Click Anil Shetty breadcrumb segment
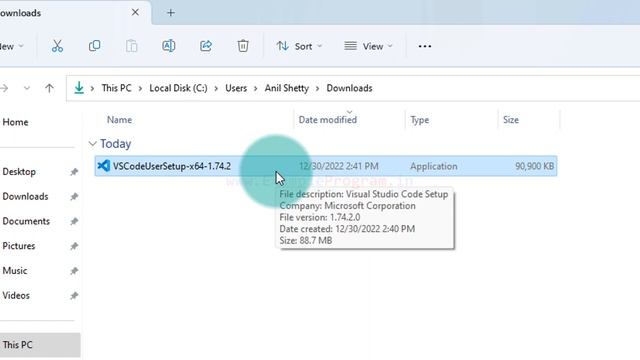Screen dimensions: 640x360 click(287, 88)
